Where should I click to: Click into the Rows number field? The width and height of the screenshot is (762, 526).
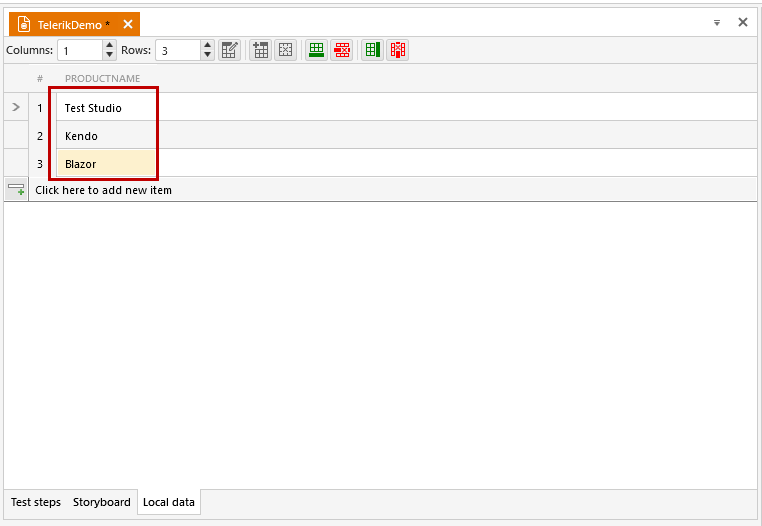(178, 51)
